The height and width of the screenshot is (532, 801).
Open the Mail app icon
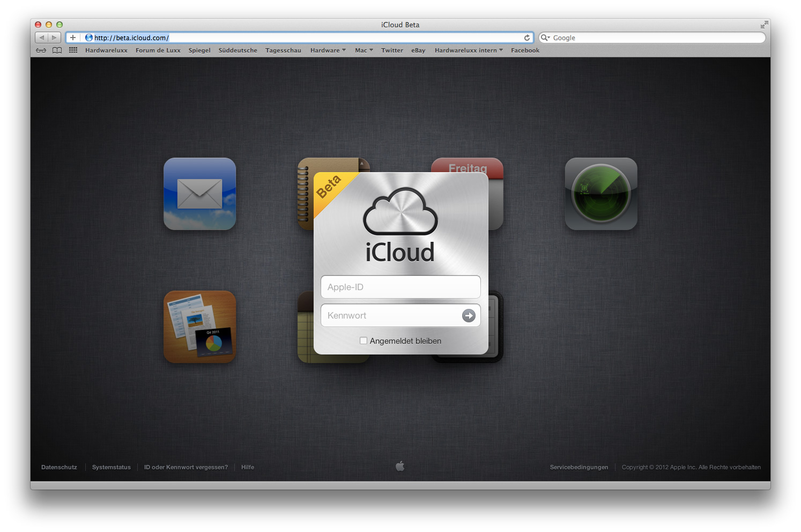coord(199,194)
